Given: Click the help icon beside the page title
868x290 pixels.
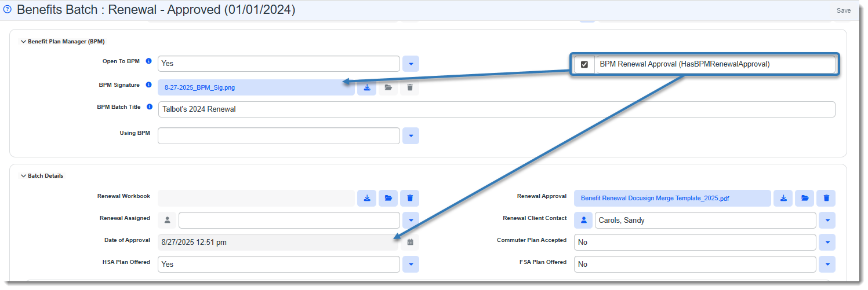Looking at the screenshot, I should tap(8, 10).
